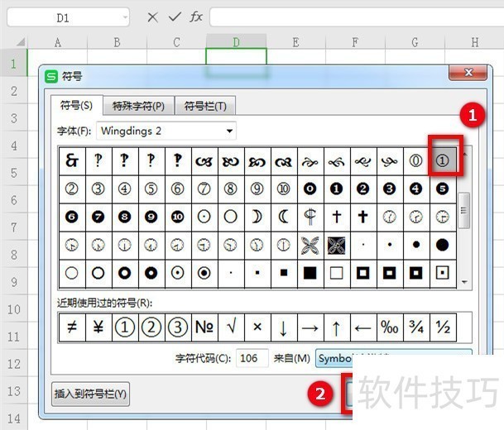This screenshot has height=430, width=504.
Task: Select the per mille sign in recent symbols
Action: (x=389, y=327)
